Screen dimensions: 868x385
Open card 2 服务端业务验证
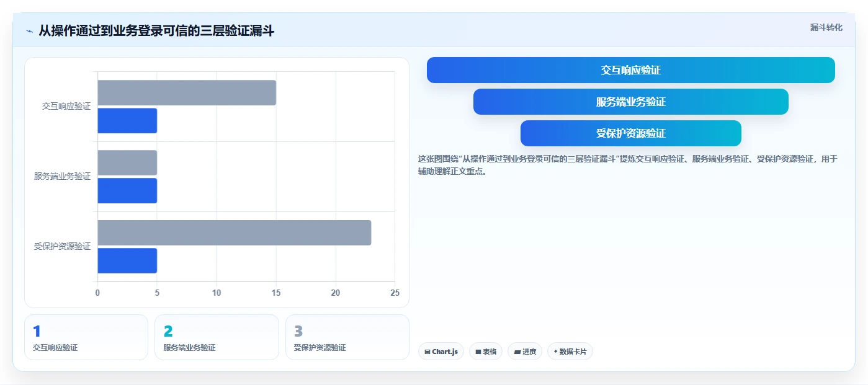pos(217,337)
